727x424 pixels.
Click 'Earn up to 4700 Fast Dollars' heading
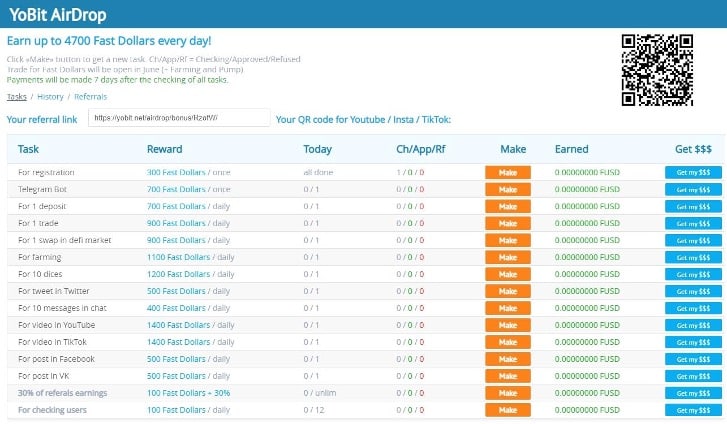(x=109, y=41)
